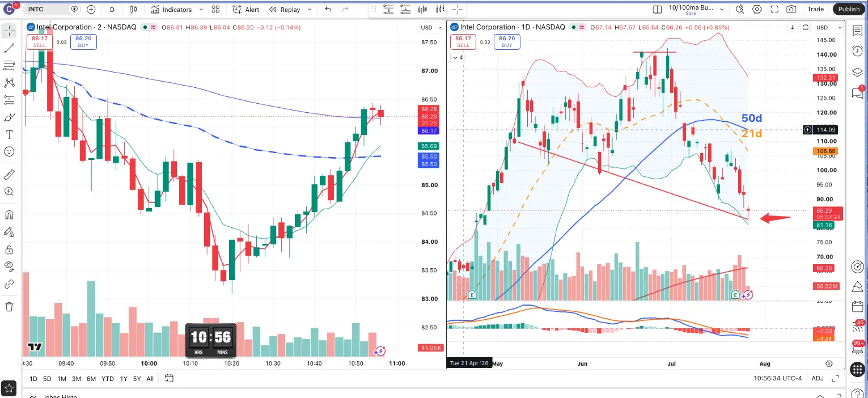Toggle hide all drawings eye icon
Screen dimensions: 868x398
(9, 266)
